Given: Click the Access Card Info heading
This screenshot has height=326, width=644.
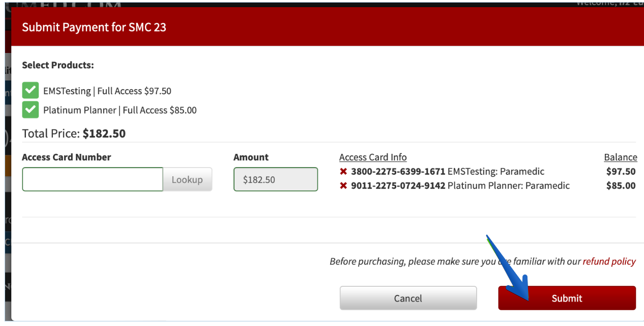Looking at the screenshot, I should point(373,157).
